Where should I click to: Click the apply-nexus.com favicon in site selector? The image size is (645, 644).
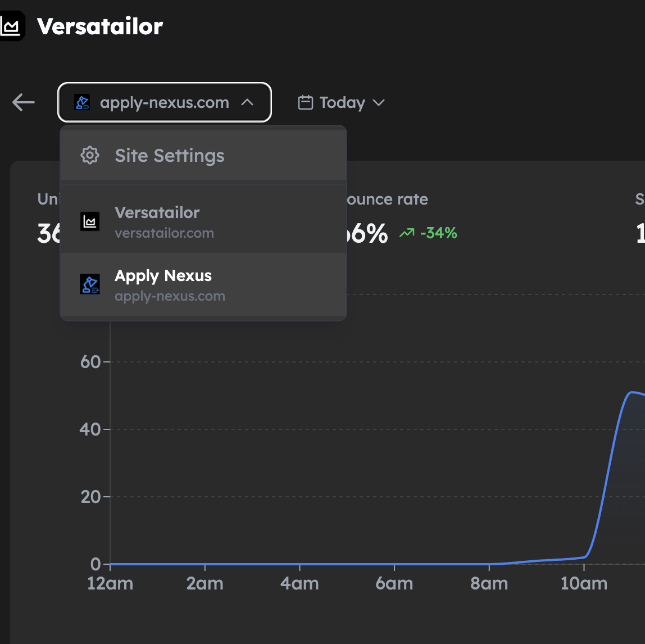pyautogui.click(x=83, y=102)
